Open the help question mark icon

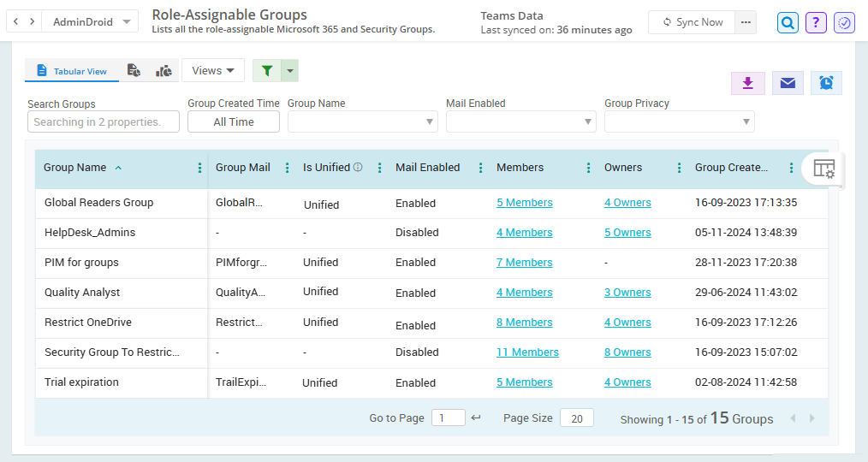coord(816,23)
